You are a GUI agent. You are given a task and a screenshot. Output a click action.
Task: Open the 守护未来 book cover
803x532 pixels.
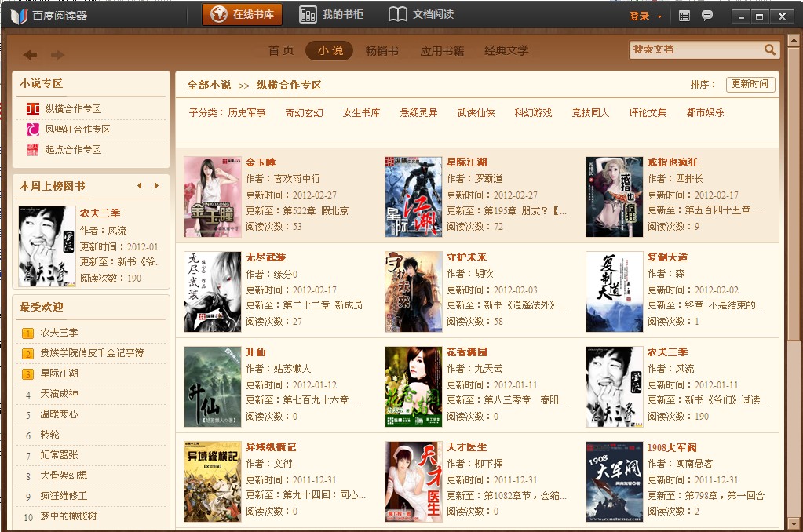tap(414, 292)
